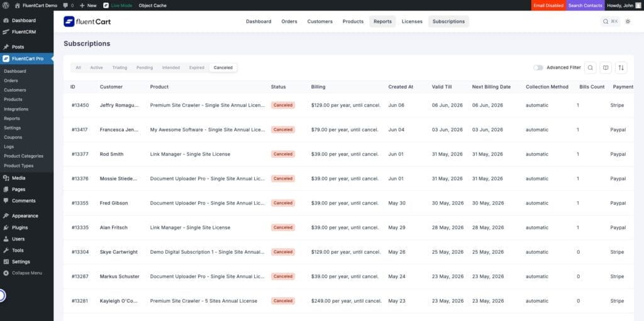Open Integrations submenu item in sidebar
644x321 pixels.
pyautogui.click(x=16, y=109)
